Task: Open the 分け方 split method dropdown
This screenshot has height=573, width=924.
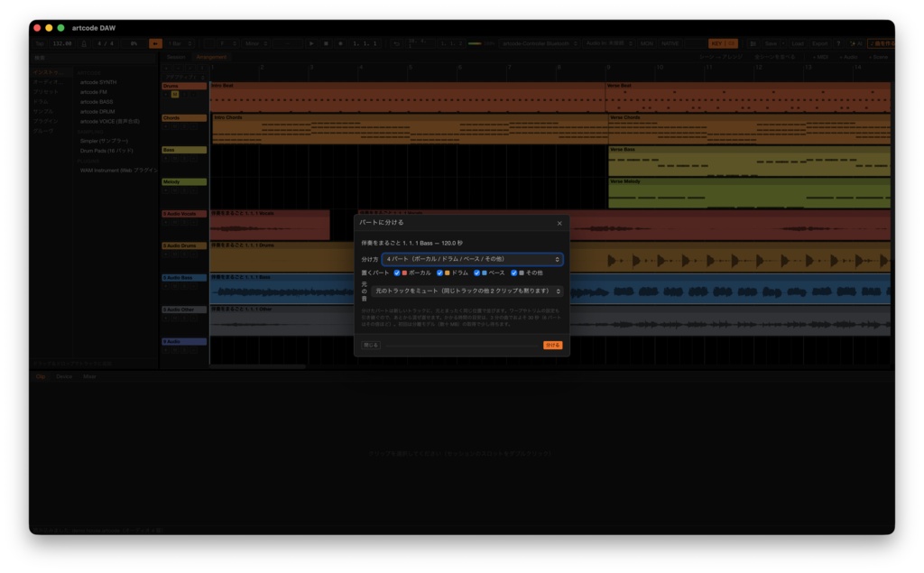Action: pyautogui.click(x=472, y=259)
